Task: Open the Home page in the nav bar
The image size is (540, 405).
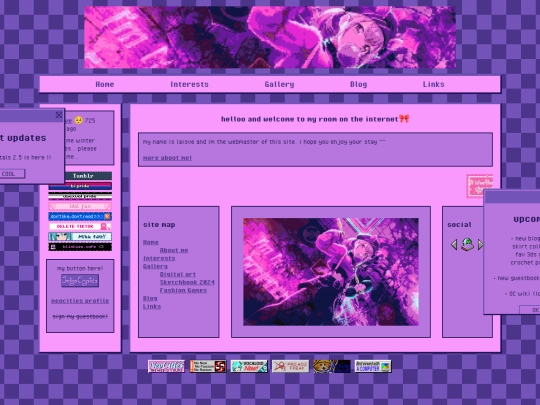Action: 105,84
